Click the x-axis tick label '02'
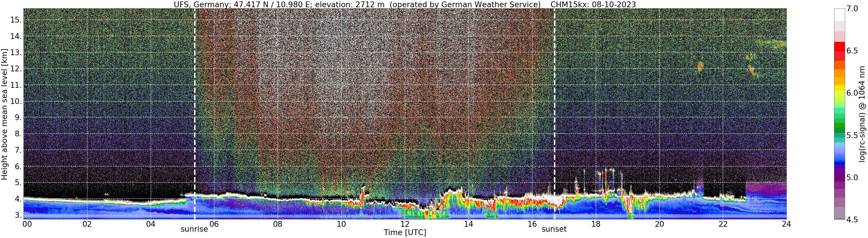Viewport: 868px width, 238px height. tap(87, 224)
